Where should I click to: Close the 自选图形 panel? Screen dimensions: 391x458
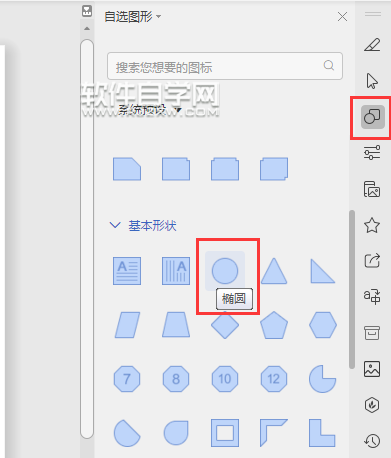point(342,17)
